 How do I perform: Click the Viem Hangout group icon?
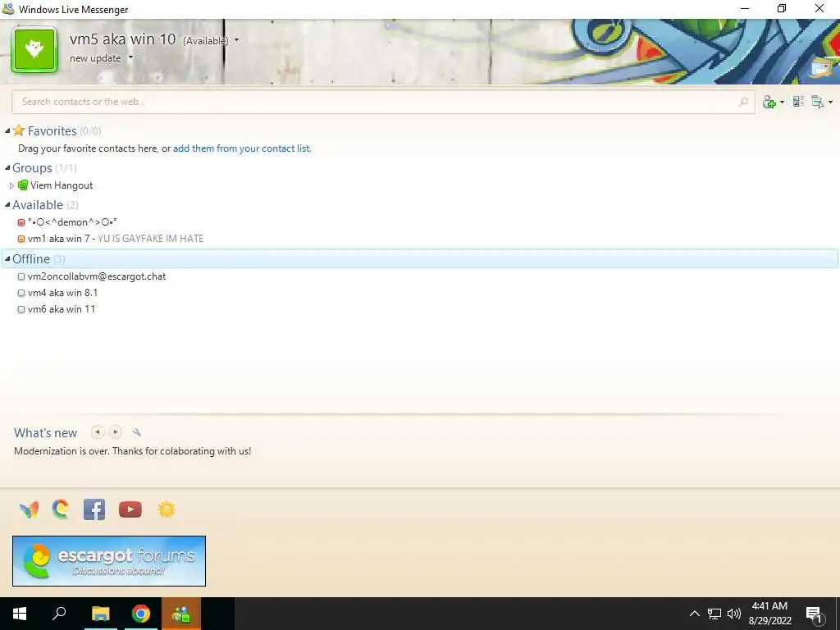point(22,185)
